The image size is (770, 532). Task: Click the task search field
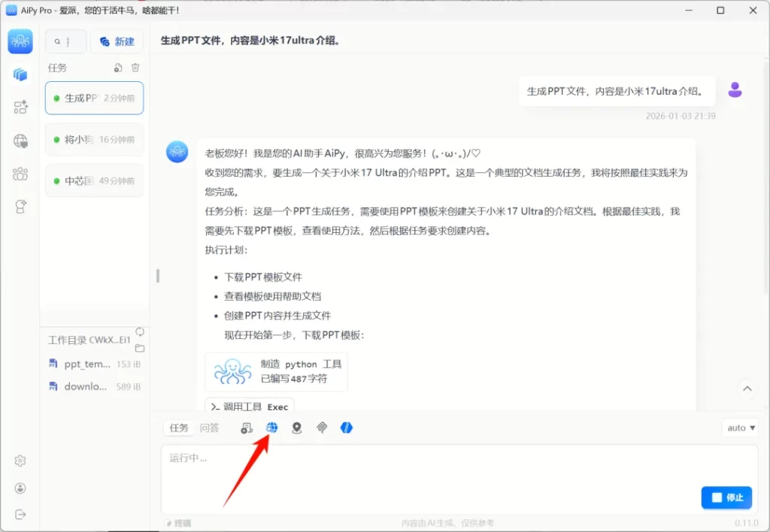click(66, 41)
